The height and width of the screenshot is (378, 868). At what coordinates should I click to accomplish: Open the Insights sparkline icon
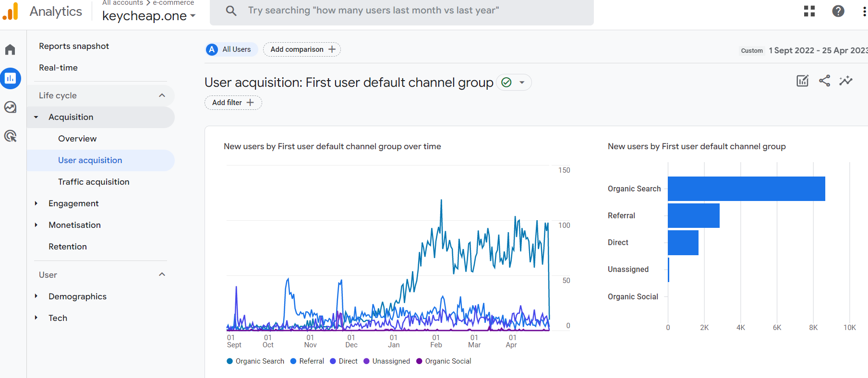point(846,81)
